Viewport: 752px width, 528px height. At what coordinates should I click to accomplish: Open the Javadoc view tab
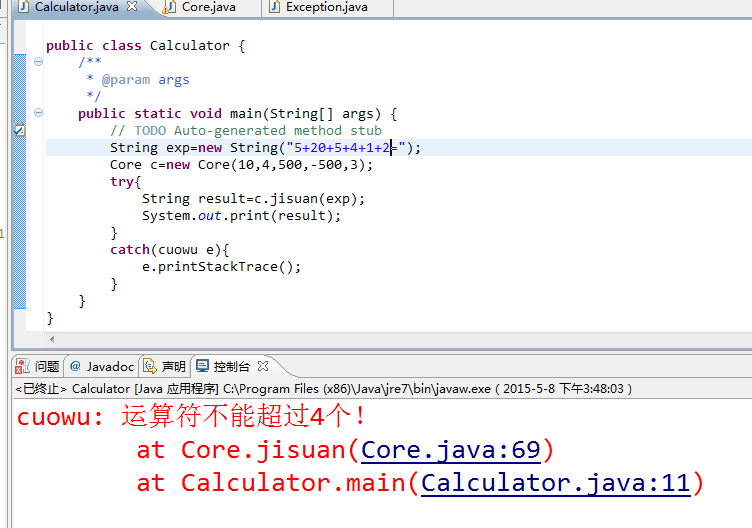pos(102,367)
